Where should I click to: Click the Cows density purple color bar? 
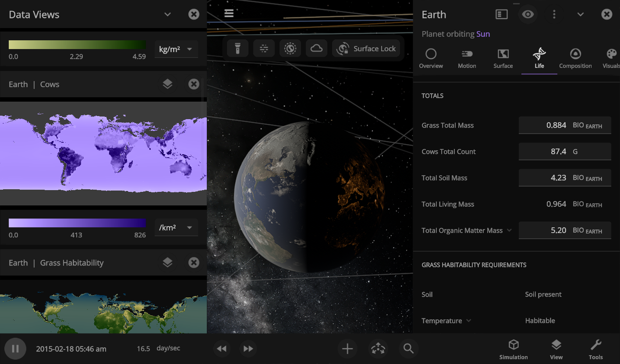[x=77, y=223]
